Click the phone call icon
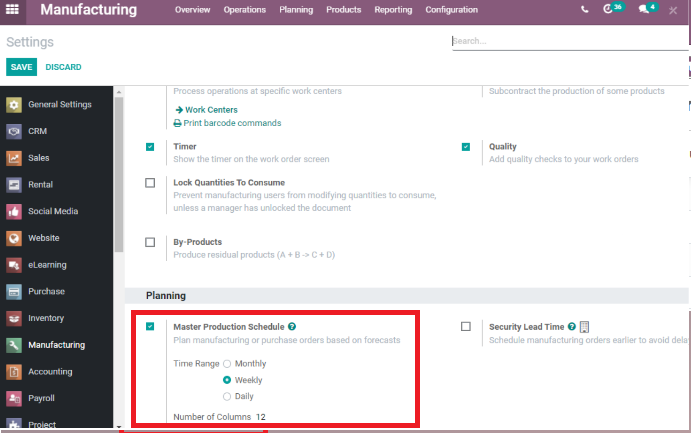The width and height of the screenshot is (691, 433). 584,10
